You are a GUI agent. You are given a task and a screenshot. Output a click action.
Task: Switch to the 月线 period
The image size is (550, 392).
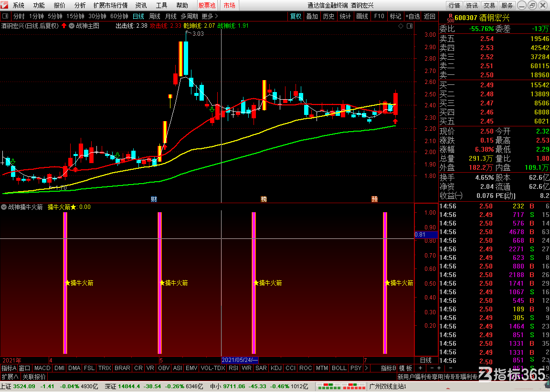(171, 17)
